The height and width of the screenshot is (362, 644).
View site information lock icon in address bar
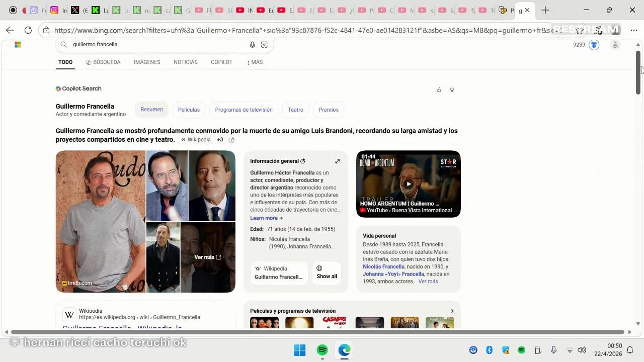(x=46, y=30)
